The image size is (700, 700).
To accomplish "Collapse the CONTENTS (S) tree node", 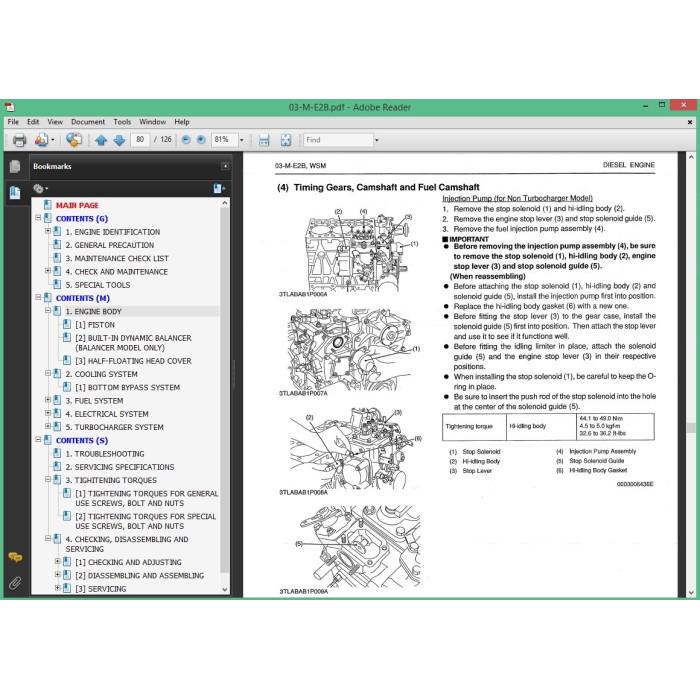I will [38, 440].
